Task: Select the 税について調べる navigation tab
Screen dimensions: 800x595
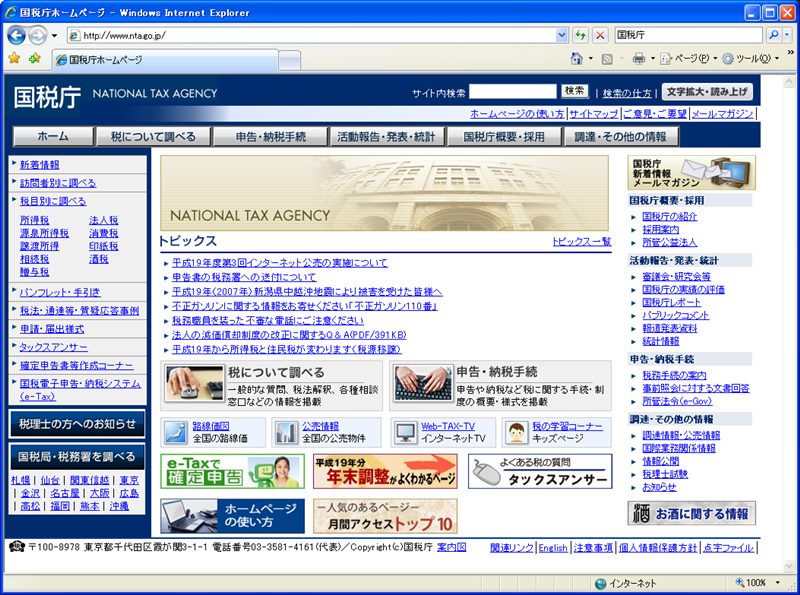Action: pos(153,136)
